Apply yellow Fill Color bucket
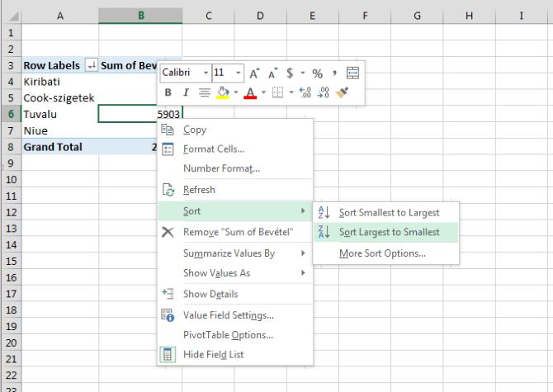 click(223, 92)
